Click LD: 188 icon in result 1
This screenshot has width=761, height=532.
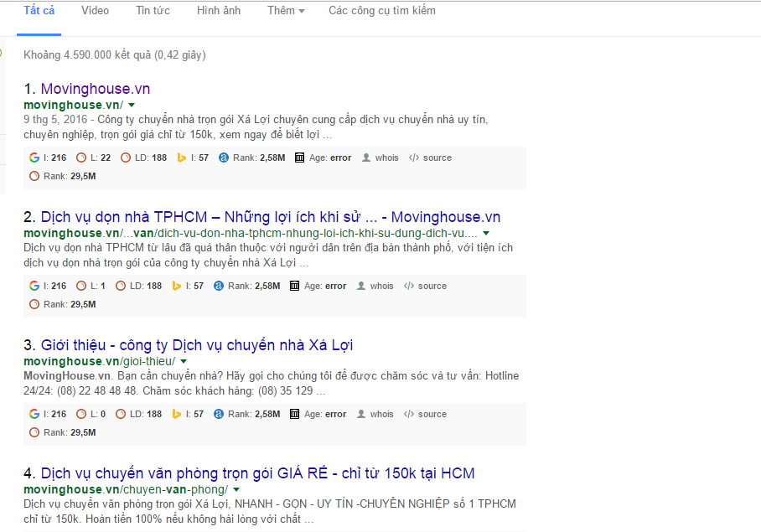tap(126, 158)
